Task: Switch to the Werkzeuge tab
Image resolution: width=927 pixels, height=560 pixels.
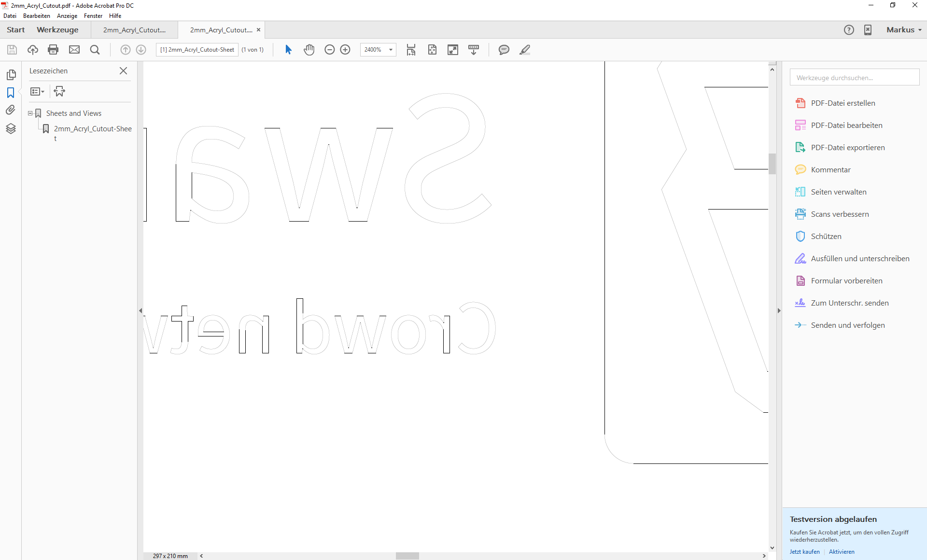Action: (57, 29)
